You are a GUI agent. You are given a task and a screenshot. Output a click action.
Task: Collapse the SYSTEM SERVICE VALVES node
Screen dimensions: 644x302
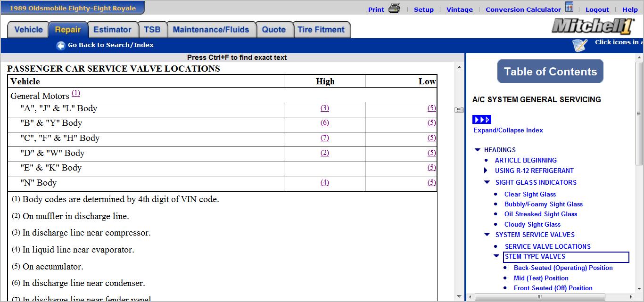point(487,235)
